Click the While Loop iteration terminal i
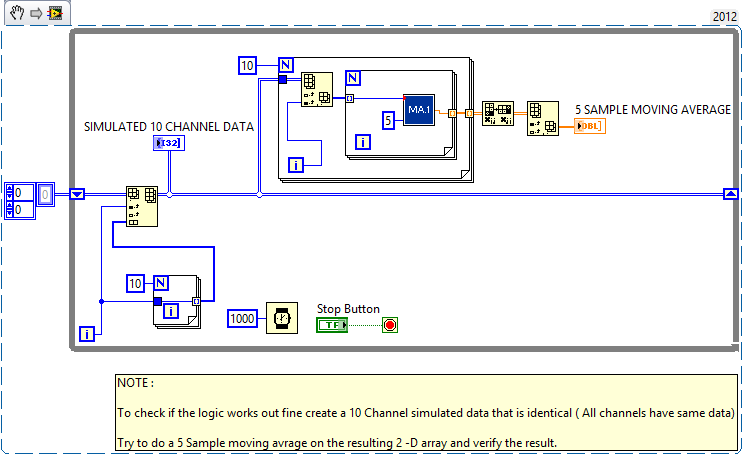Viewport: 743px width, 455px height. 87,334
